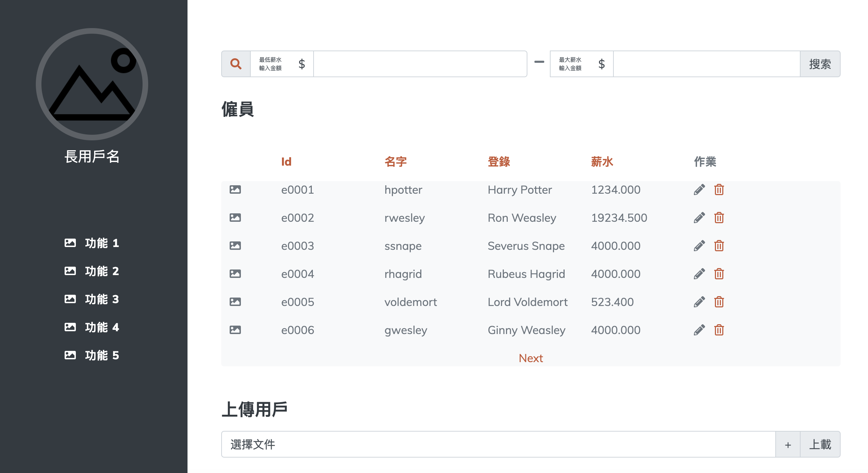Remove Ginny Weasley using trash icon
Image resolution: width=868 pixels, height=473 pixels.
(x=719, y=330)
